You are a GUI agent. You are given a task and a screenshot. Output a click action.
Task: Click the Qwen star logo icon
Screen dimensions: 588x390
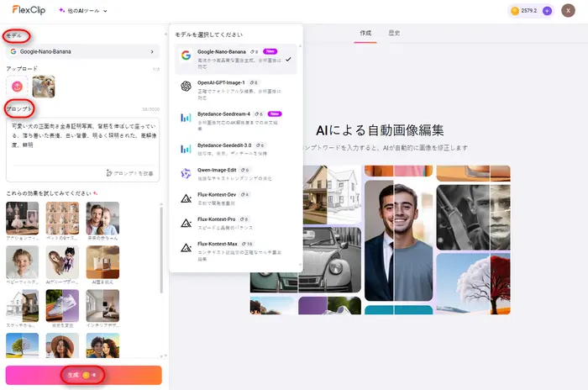point(186,173)
